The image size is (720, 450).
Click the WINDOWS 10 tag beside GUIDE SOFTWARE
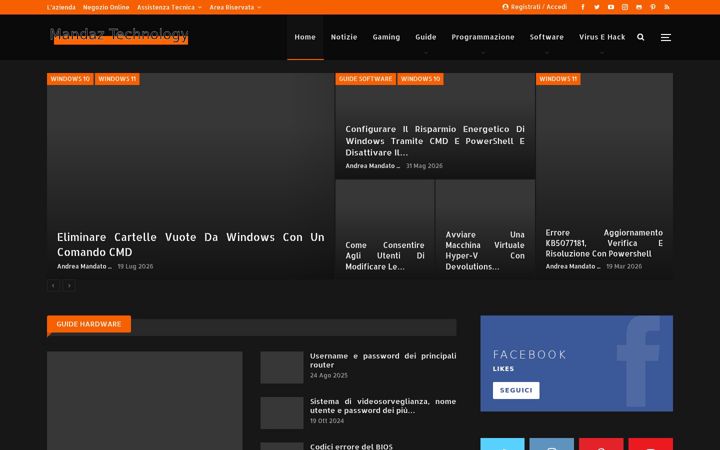point(420,79)
